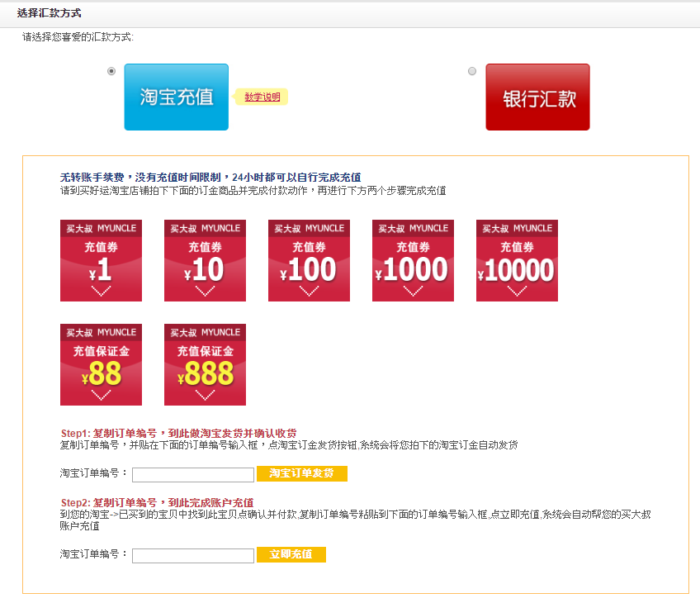
Task: Select the 淘宝充值 radio button
Action: point(111,71)
